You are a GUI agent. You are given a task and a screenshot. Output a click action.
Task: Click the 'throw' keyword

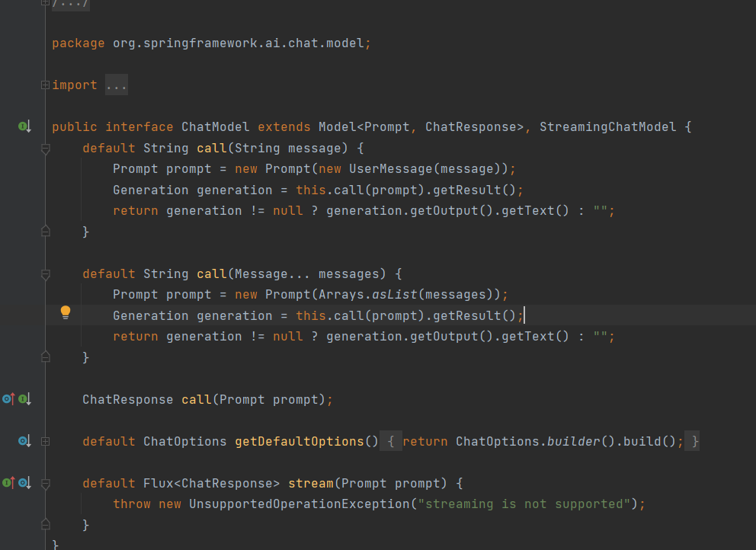pos(132,504)
